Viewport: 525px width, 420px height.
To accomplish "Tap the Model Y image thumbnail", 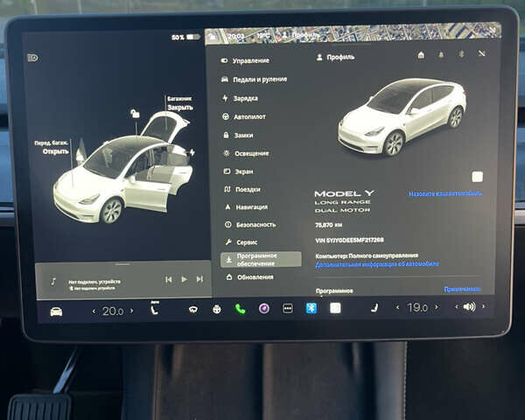I will pos(402,117).
